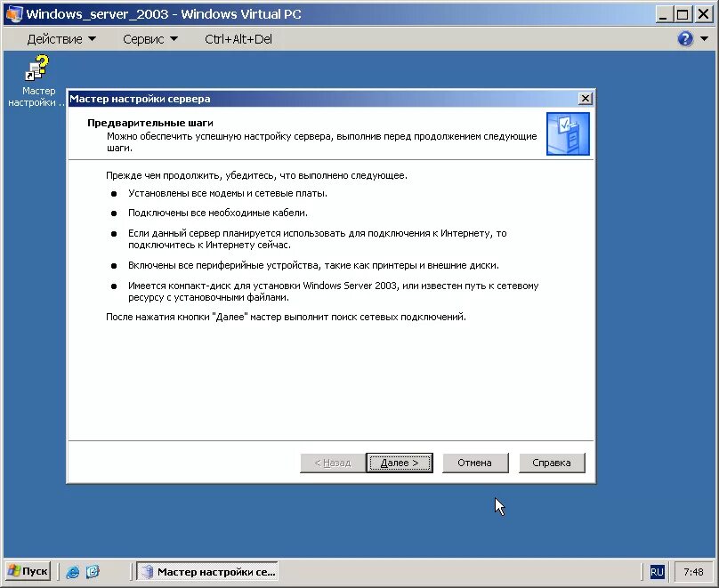This screenshot has width=719, height=588.
Task: Click text После нажатия кнопки Далее
Action: click(286, 318)
